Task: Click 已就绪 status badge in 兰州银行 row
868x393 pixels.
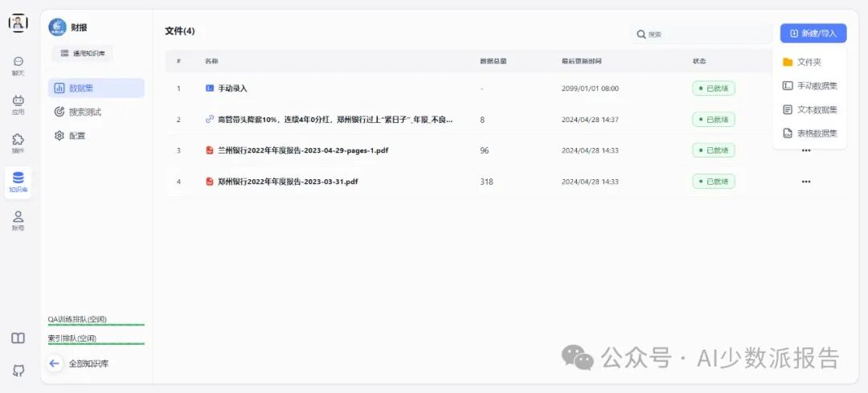Action: [714, 150]
